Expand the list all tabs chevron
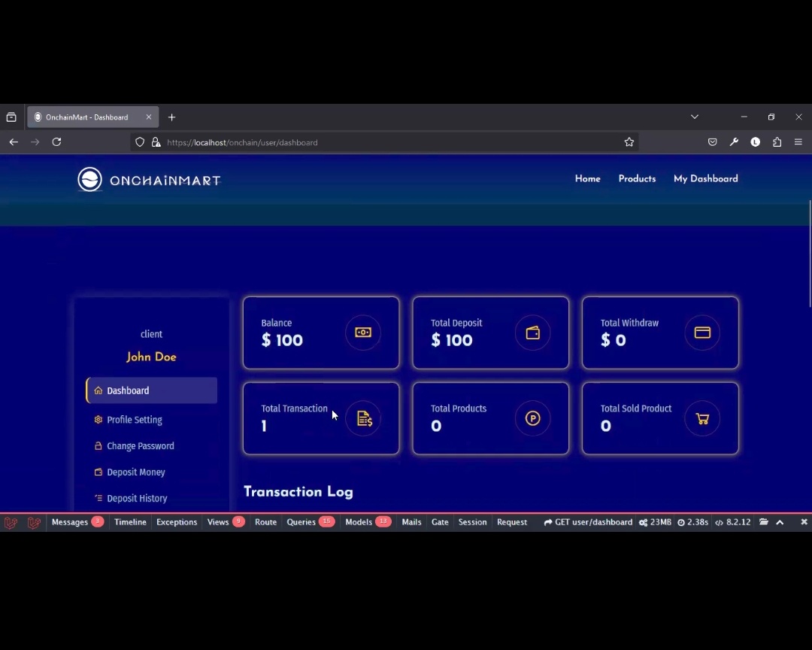 [x=695, y=117]
